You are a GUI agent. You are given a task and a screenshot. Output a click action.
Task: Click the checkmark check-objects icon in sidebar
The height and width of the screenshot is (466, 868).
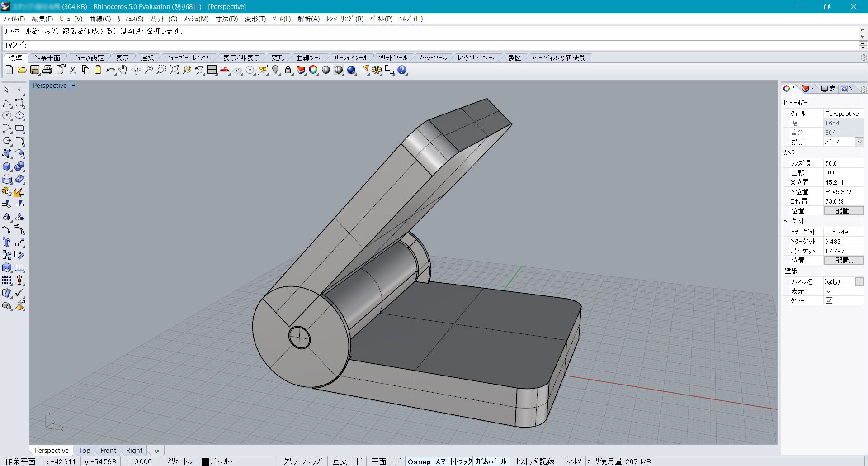pyautogui.click(x=19, y=293)
